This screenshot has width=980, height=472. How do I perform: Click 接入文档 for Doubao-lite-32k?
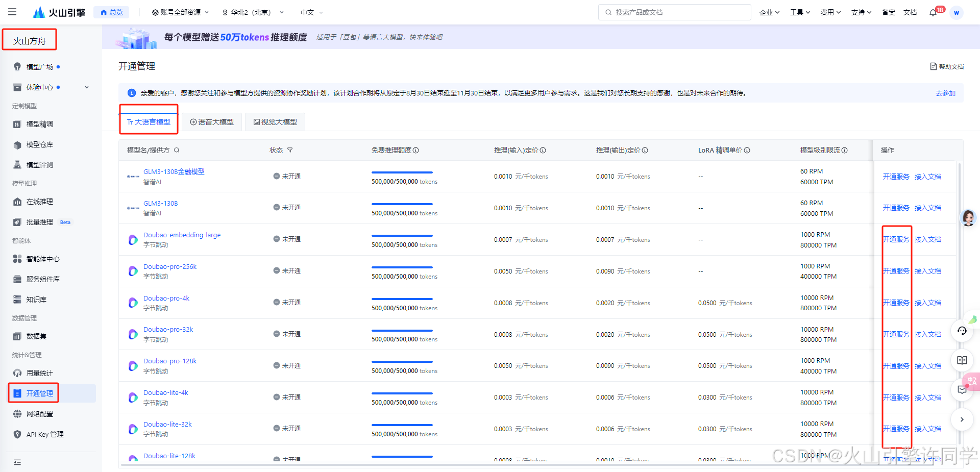pyautogui.click(x=928, y=429)
